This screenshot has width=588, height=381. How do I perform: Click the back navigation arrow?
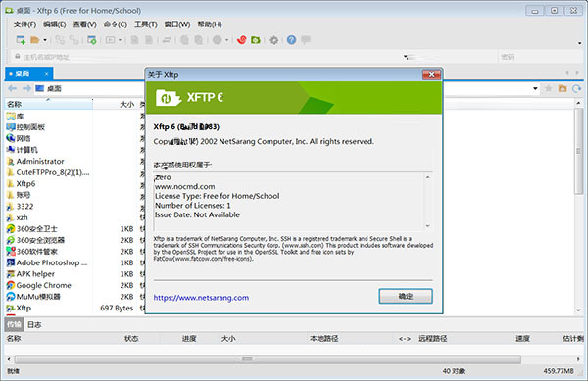[x=12, y=88]
